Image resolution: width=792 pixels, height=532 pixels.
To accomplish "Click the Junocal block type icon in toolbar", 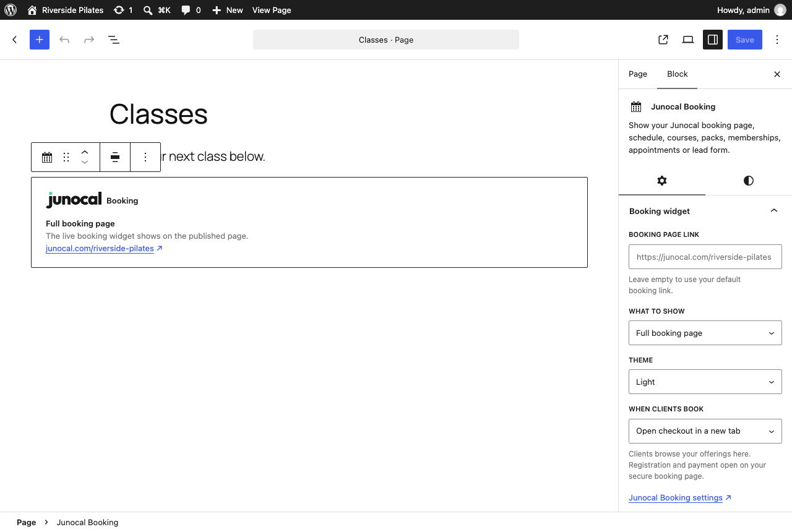I will pyautogui.click(x=47, y=157).
